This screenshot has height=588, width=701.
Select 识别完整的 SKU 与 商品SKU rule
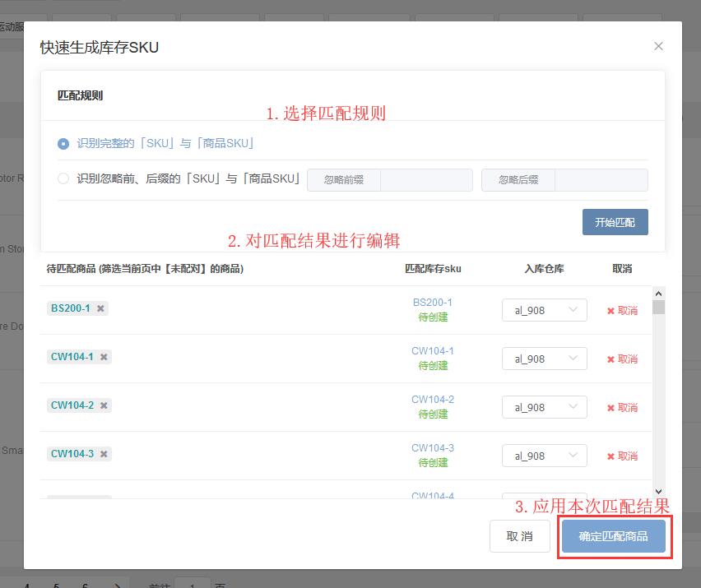pos(63,144)
